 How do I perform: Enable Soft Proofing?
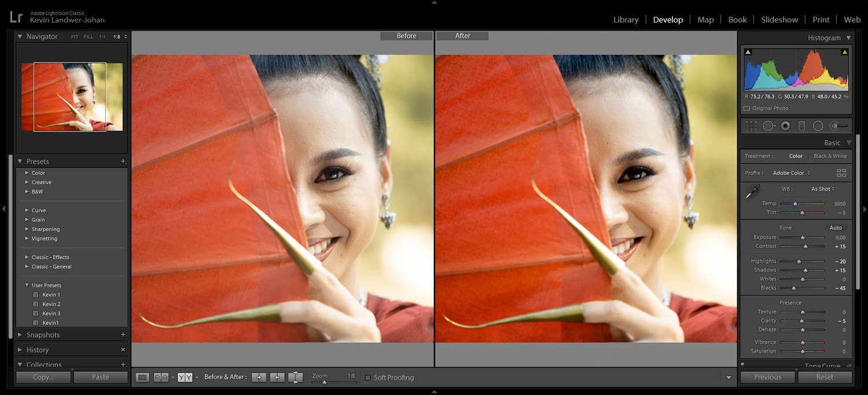(x=368, y=377)
